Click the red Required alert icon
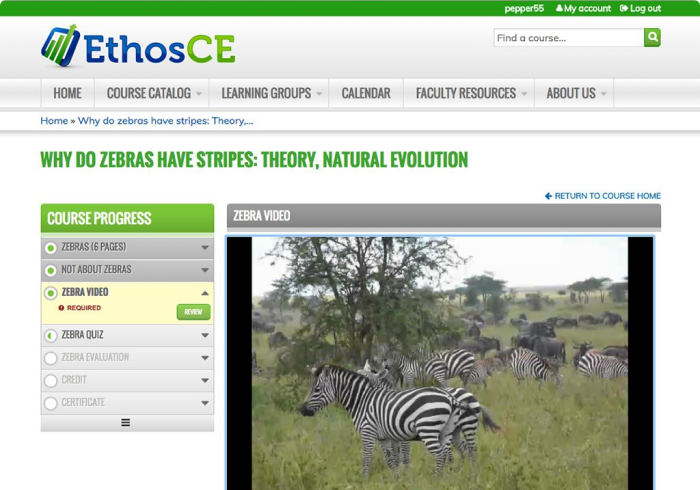The height and width of the screenshot is (490, 700). 61,307
